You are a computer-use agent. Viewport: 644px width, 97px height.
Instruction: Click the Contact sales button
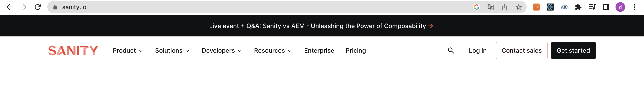coord(522,51)
